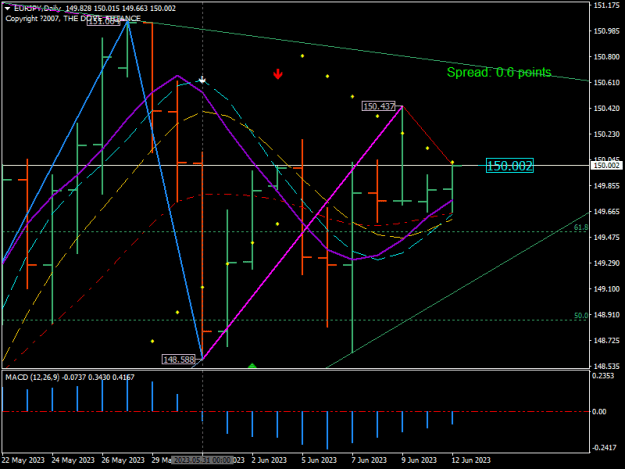
Task: Click 150.610 on the price axis
Action: [x=606, y=82]
